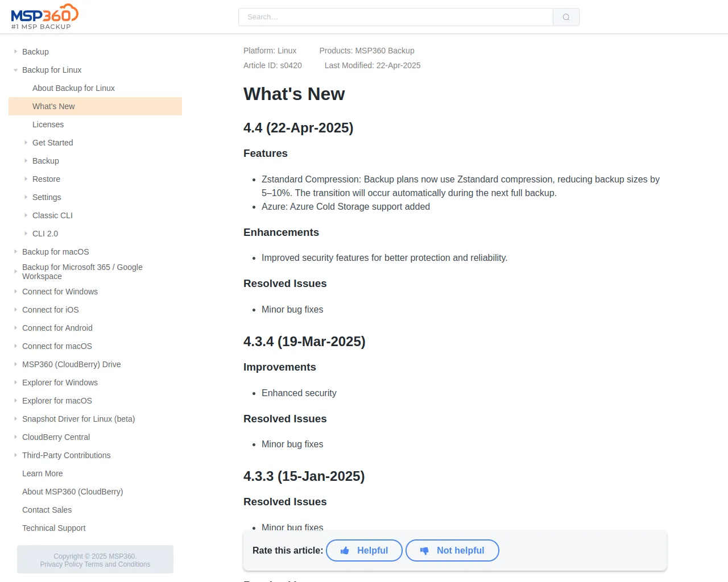
Task: Click the Enhanced security bullet
Action: click(299, 393)
